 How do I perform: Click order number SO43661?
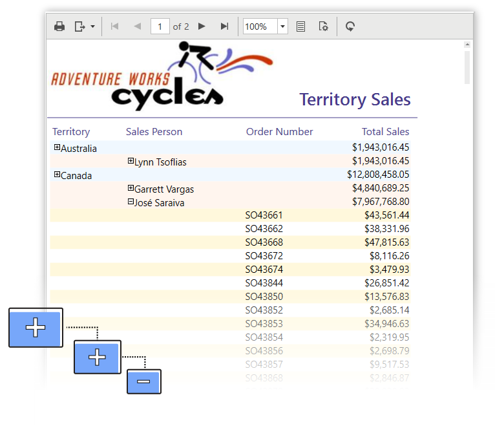pos(264,215)
